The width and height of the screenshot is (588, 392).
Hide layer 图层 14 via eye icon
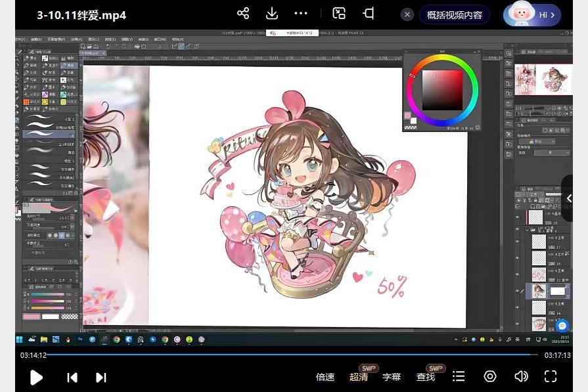point(518,308)
